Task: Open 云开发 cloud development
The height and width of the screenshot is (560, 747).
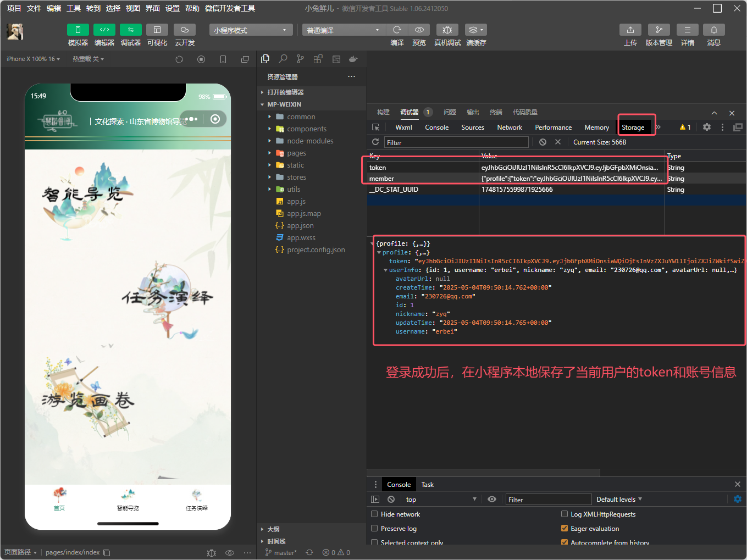Action: click(185, 30)
